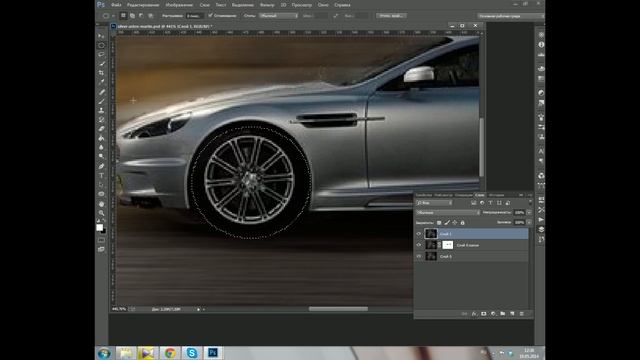Click Intersect with selection icon in options bar
Viewport: 640px width, 360px height.
(150, 16)
